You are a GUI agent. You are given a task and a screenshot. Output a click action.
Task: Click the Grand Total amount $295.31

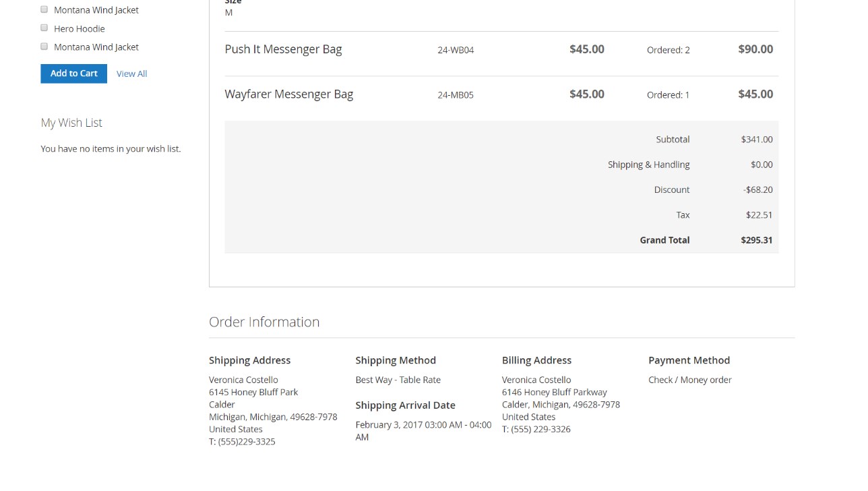(756, 240)
